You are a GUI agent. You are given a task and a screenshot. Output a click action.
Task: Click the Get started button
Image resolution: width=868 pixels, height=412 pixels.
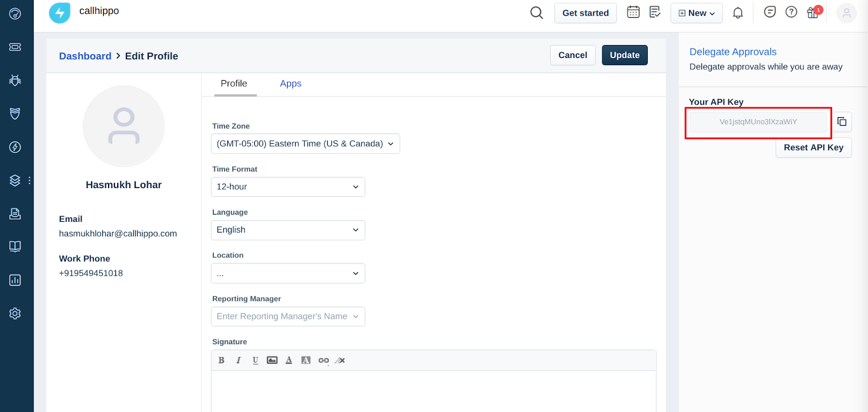[585, 13]
